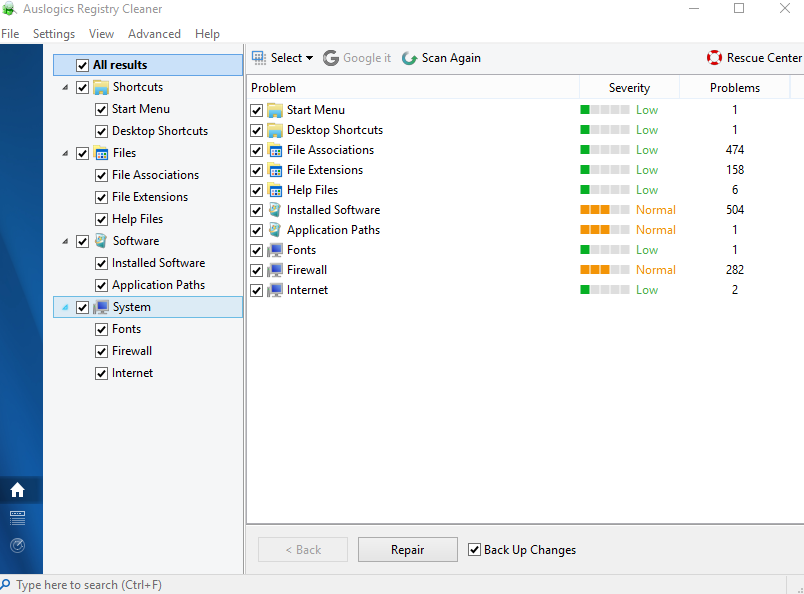
Task: Collapse the System tree group
Action: pos(66,307)
